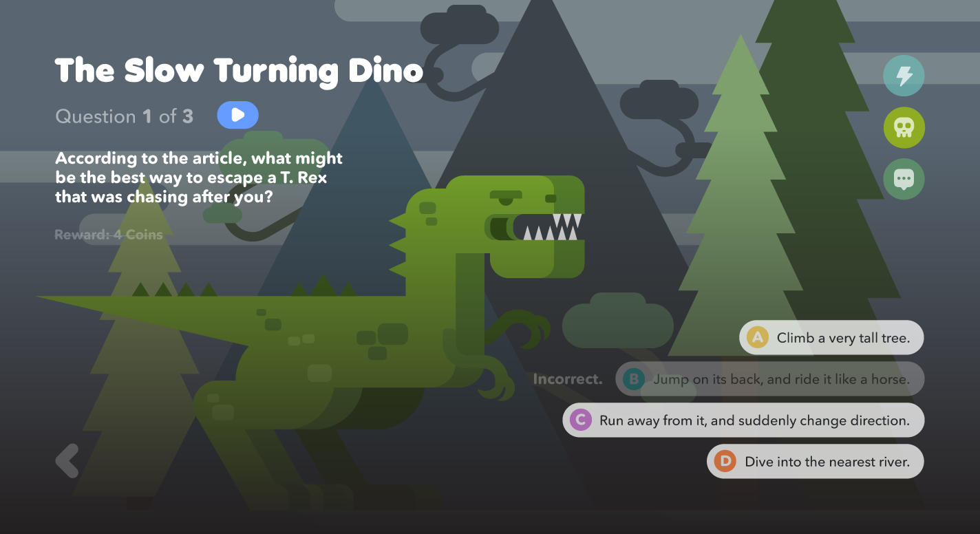The height and width of the screenshot is (534, 980).
Task: Choose 'Jump on its back, and ride it' answer
Action: [x=769, y=378]
